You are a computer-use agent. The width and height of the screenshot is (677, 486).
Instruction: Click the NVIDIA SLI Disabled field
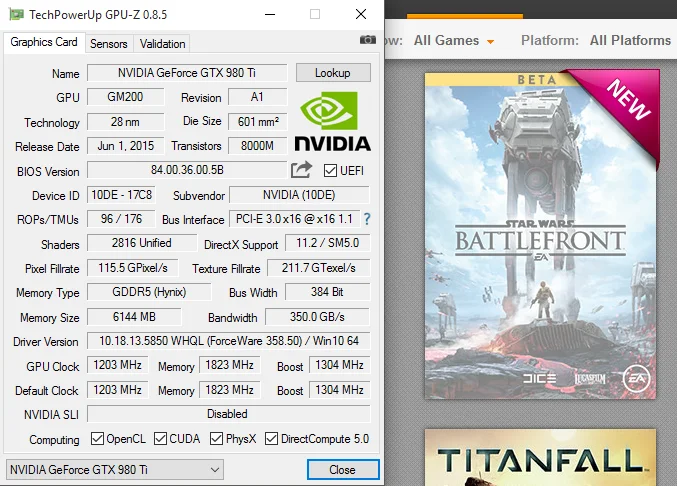click(x=229, y=414)
